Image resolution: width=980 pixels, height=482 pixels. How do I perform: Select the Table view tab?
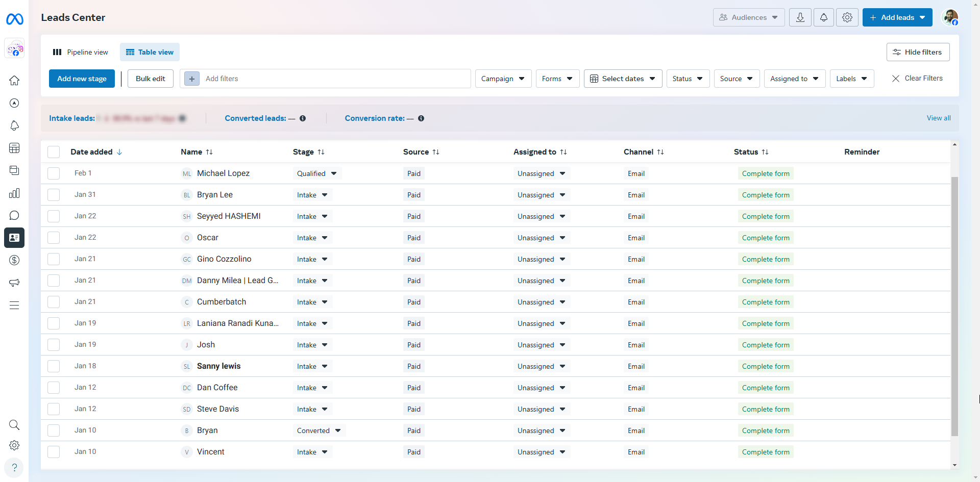click(150, 52)
